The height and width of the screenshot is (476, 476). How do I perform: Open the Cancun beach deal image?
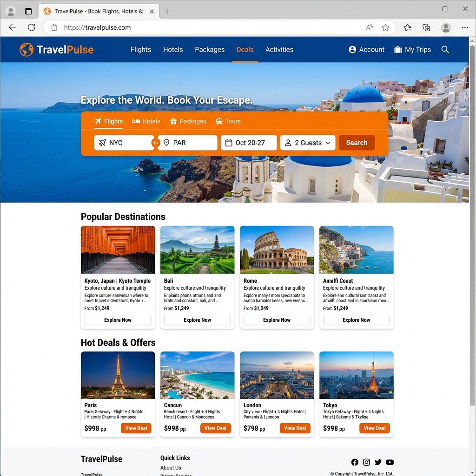click(x=197, y=375)
